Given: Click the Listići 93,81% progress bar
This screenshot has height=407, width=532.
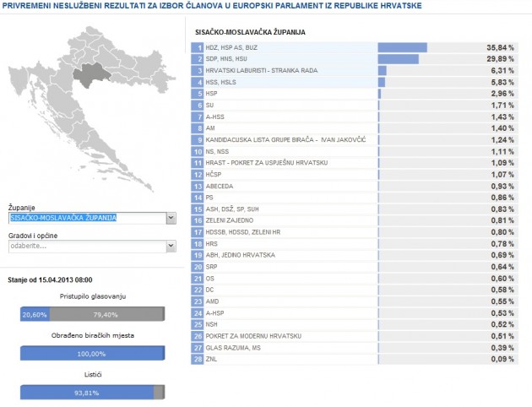Looking at the screenshot, I should tap(91, 392).
